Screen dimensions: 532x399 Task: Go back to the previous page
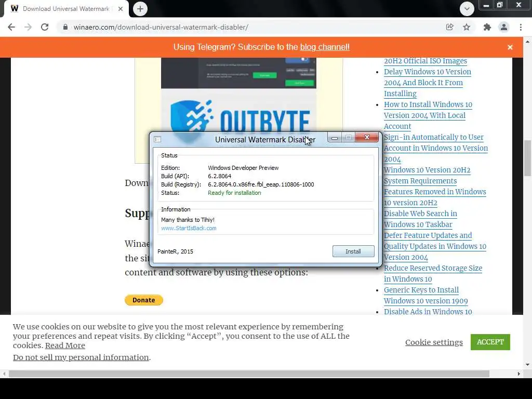pyautogui.click(x=11, y=27)
